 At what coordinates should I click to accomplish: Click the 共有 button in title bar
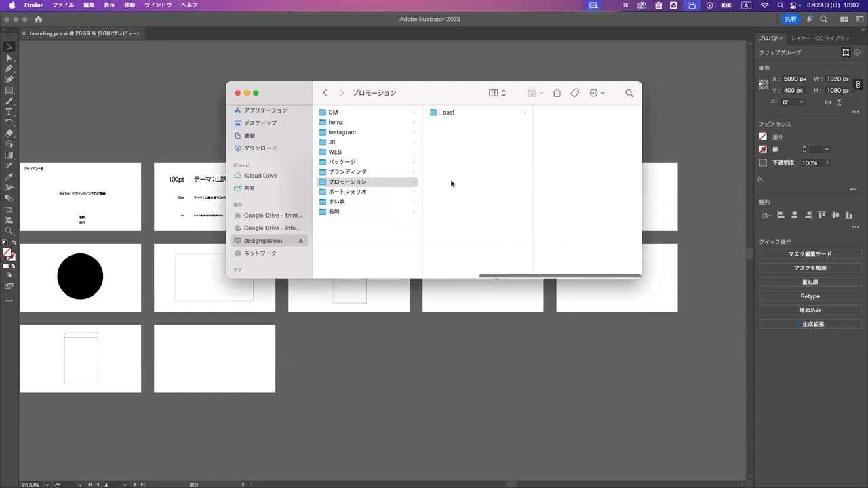click(791, 19)
